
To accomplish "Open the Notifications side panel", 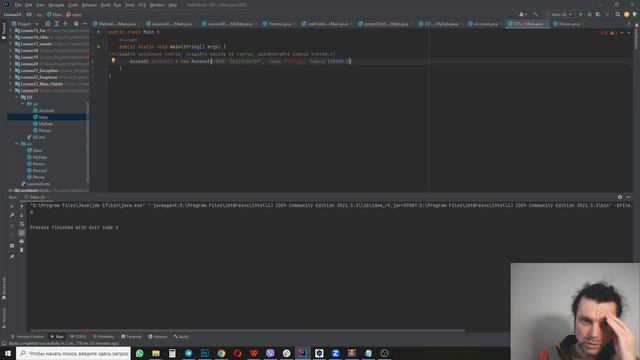I will coord(636,37).
